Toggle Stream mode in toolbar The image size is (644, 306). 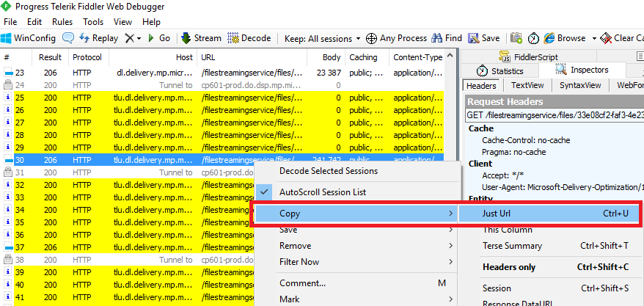(200, 38)
